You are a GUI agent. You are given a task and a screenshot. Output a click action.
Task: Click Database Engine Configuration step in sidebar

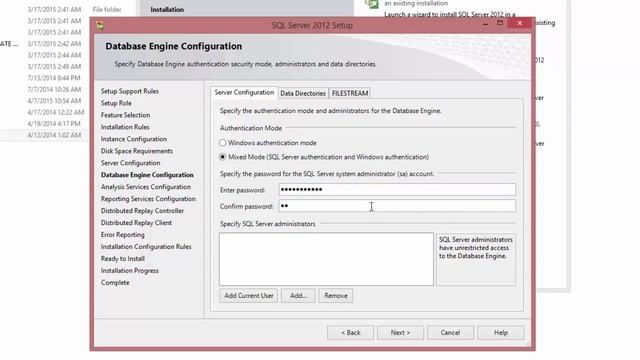coord(147,175)
